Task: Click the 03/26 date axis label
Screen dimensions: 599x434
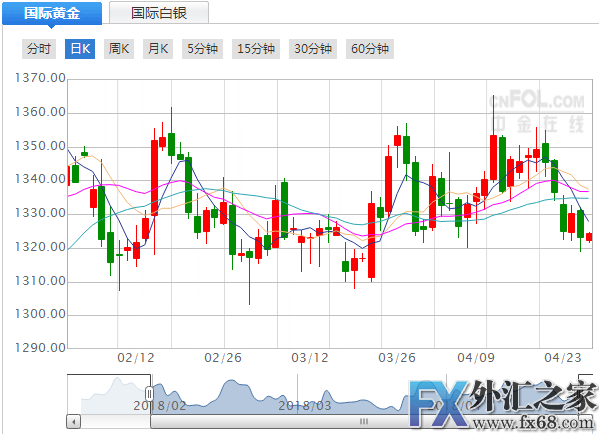Action: point(397,358)
